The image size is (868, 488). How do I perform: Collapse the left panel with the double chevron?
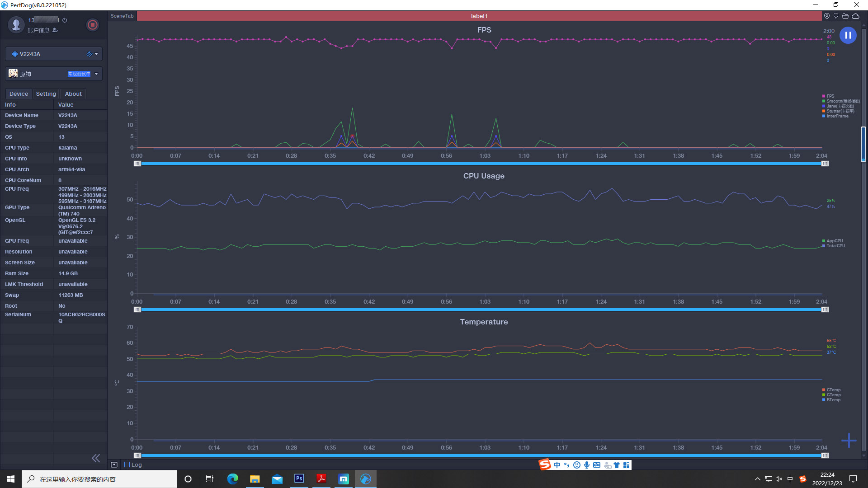(x=96, y=458)
